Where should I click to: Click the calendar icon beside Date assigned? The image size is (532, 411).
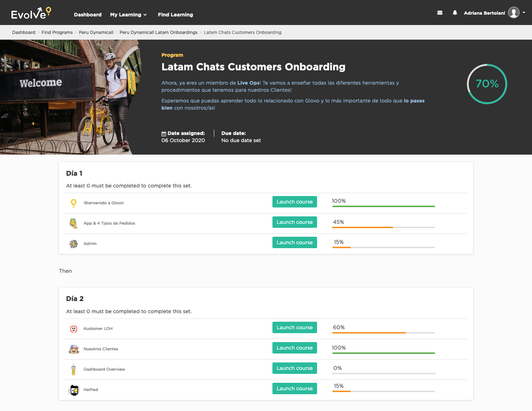164,134
